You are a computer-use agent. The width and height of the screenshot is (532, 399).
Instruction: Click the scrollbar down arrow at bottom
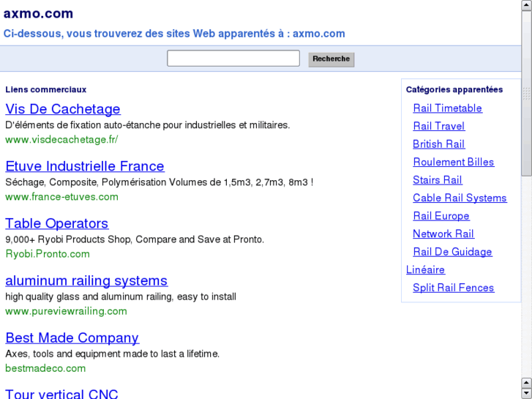click(527, 393)
